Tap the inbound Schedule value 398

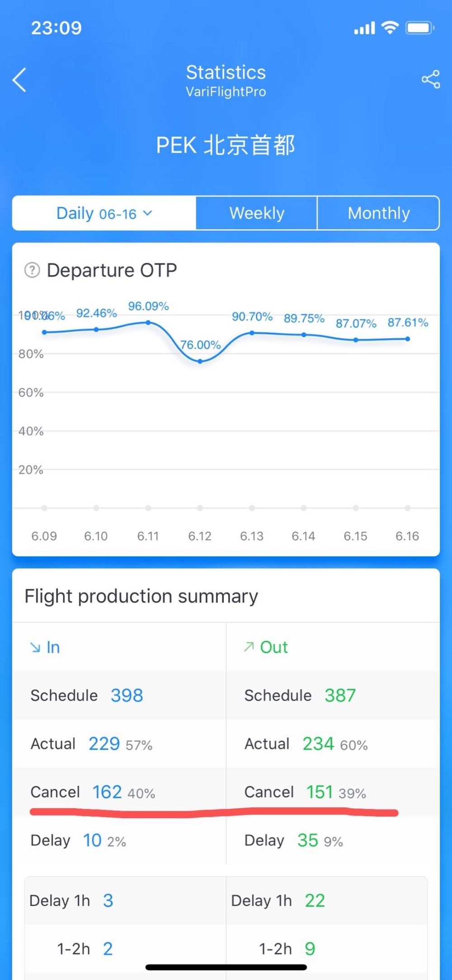(x=127, y=696)
